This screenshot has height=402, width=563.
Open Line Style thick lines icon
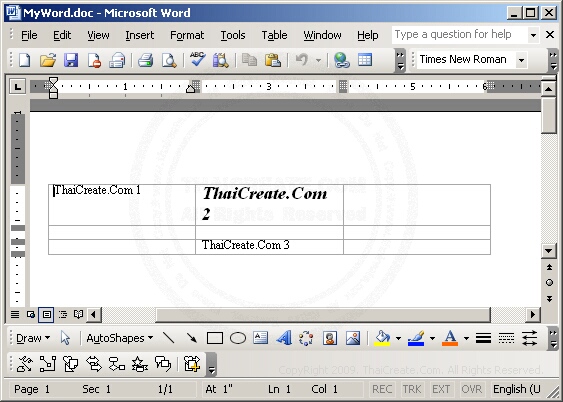[483, 338]
